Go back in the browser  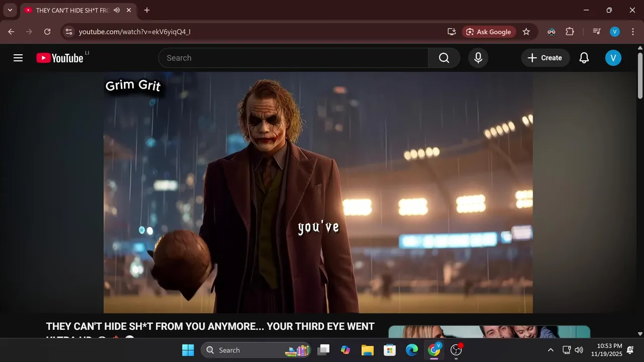(x=11, y=32)
